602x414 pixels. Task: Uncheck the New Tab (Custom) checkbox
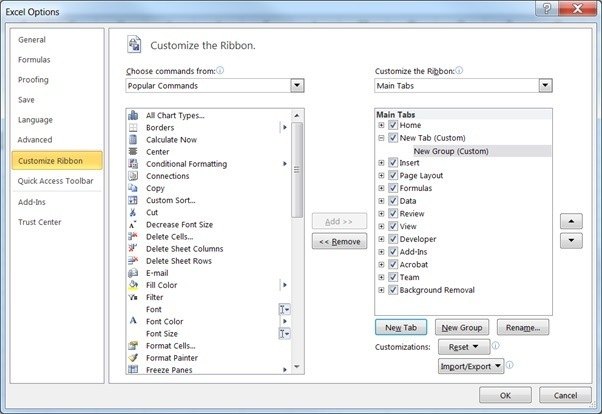click(393, 138)
